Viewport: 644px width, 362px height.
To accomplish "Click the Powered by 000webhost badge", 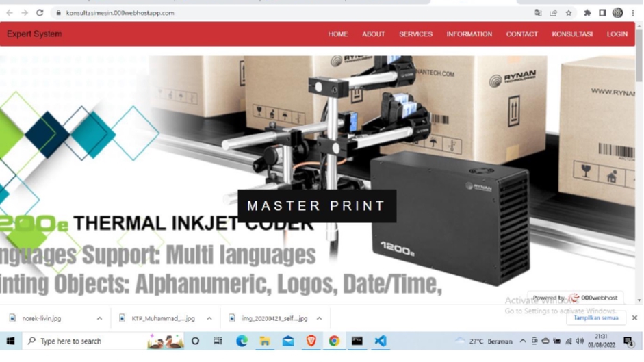I will [x=575, y=298].
